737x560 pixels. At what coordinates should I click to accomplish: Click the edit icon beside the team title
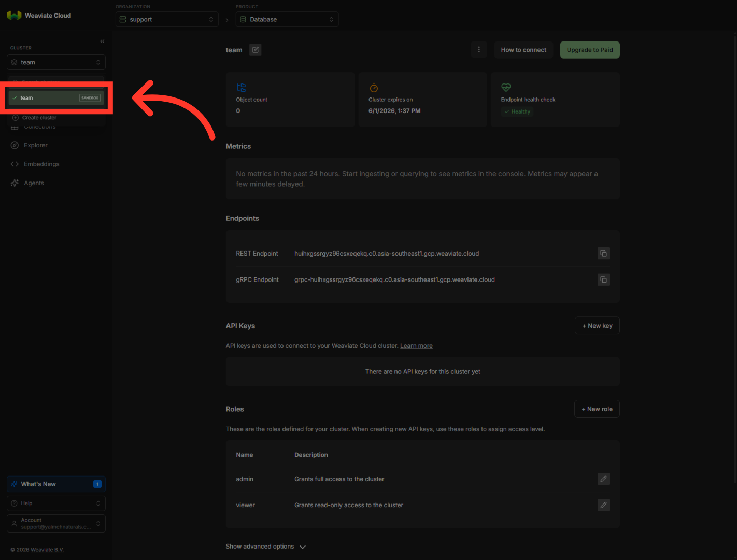(x=256, y=50)
